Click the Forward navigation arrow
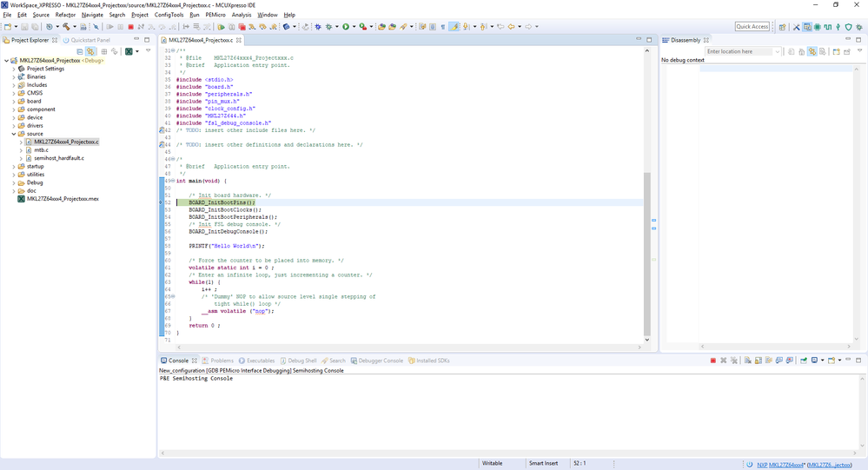 coord(528,27)
